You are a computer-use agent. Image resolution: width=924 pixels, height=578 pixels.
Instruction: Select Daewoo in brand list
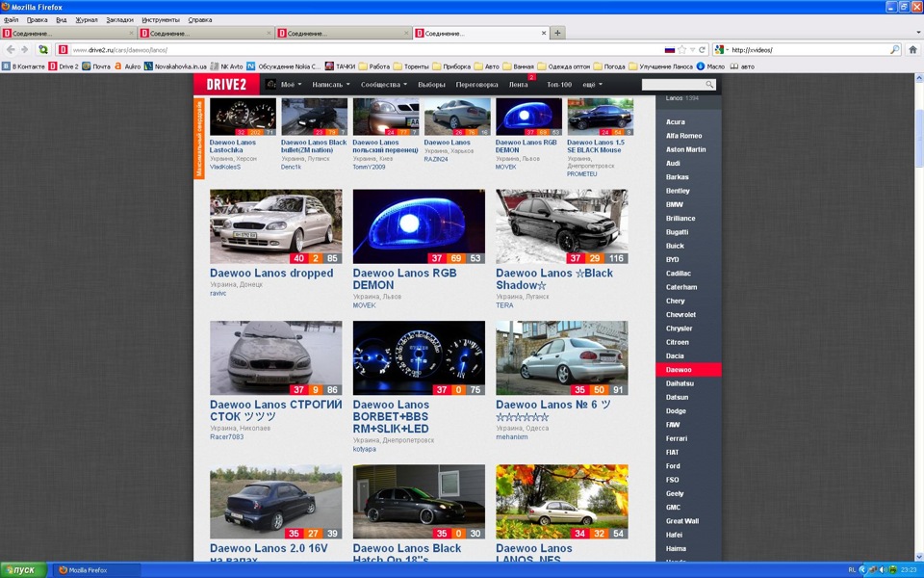click(x=687, y=370)
